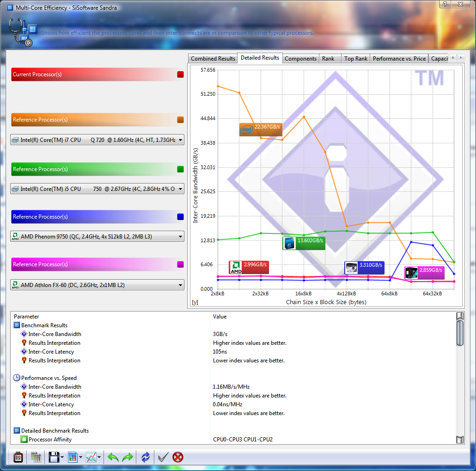The height and width of the screenshot is (471, 476).
Task: Open the Components tab
Action: pyautogui.click(x=300, y=59)
